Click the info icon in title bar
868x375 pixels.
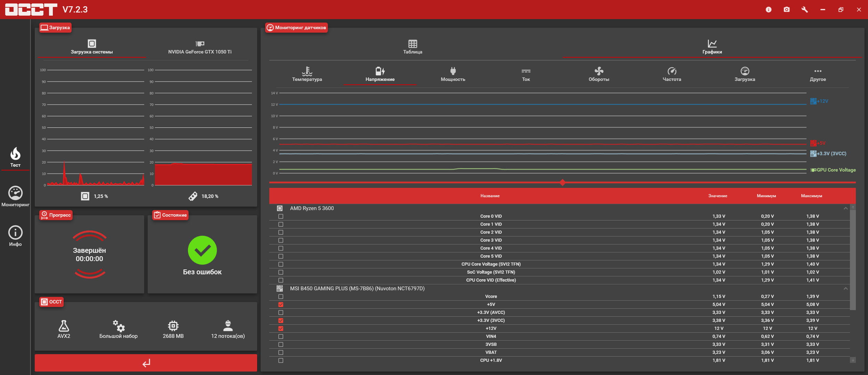click(769, 10)
